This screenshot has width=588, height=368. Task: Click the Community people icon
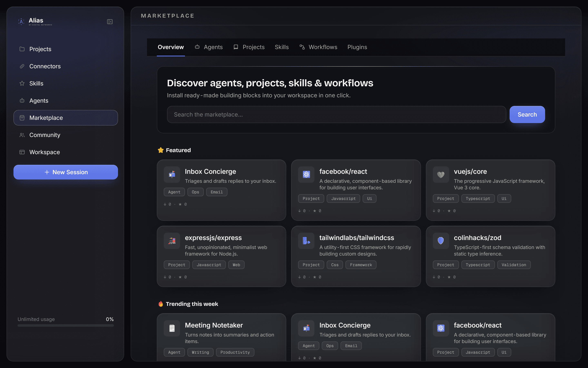coord(22,135)
